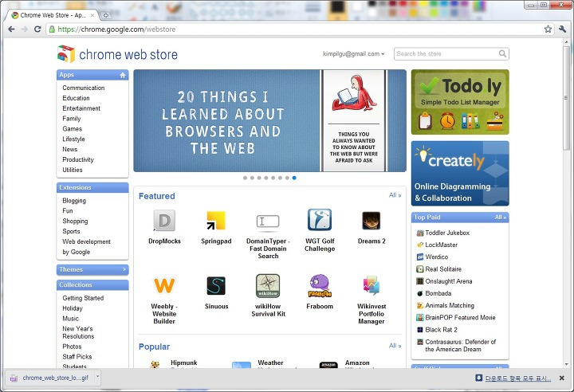Select the Communication category
The height and width of the screenshot is (392, 574).
click(x=84, y=88)
